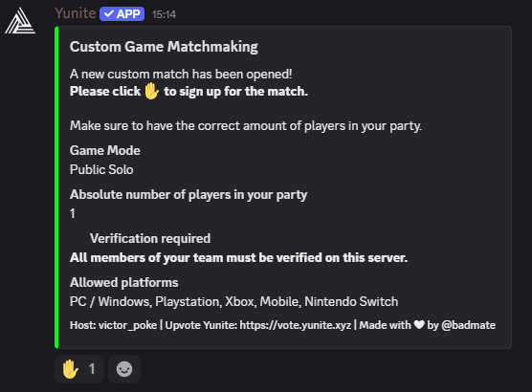Image resolution: width=532 pixels, height=392 pixels.
Task: Open the vote.yunite.xyz link
Action: [296, 325]
